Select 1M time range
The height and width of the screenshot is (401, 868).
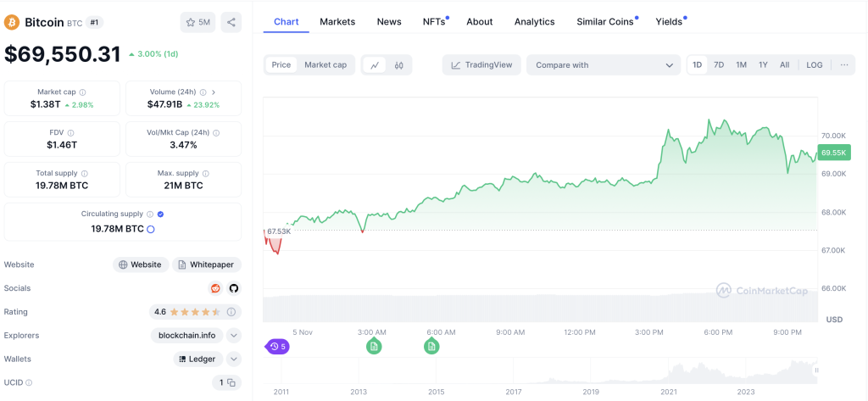[741, 64]
